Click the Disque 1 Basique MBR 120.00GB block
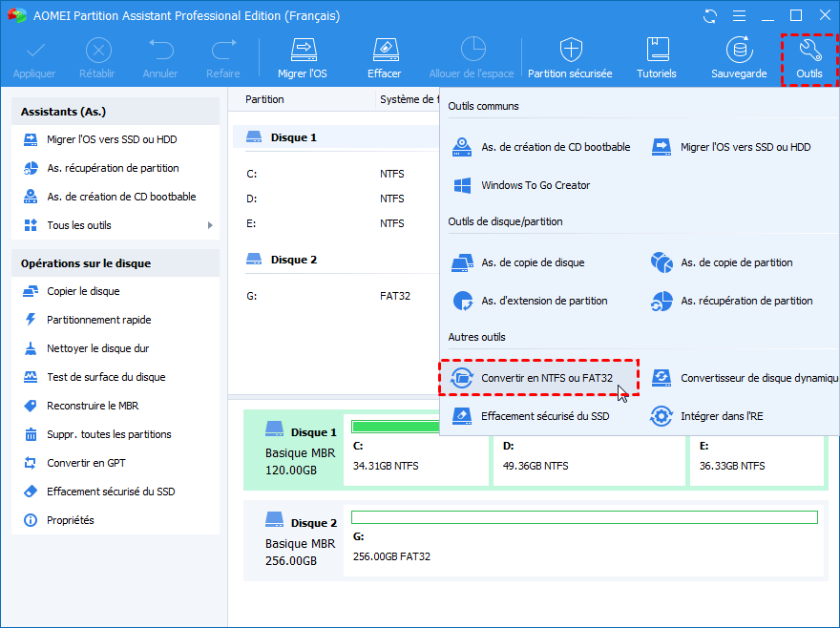 [x=293, y=450]
